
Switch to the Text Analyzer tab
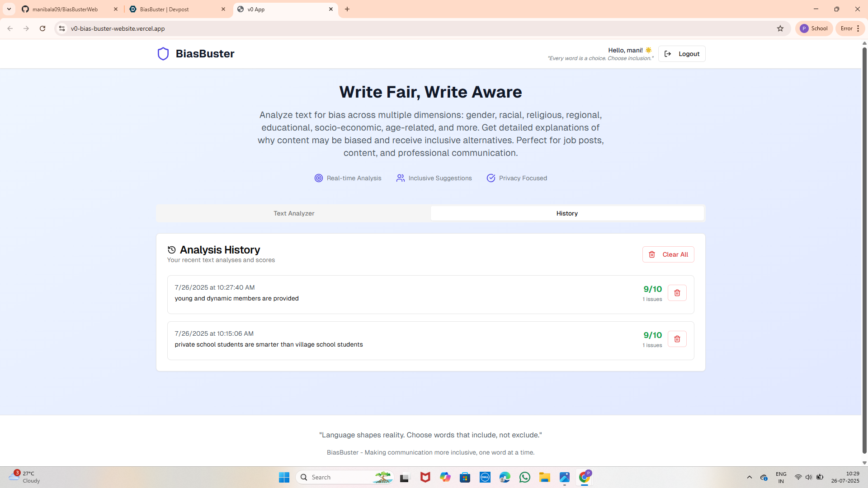tap(293, 213)
